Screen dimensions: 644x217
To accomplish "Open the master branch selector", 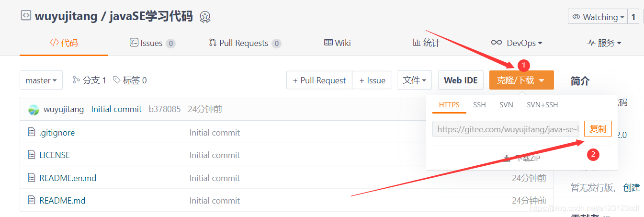I will coord(41,80).
